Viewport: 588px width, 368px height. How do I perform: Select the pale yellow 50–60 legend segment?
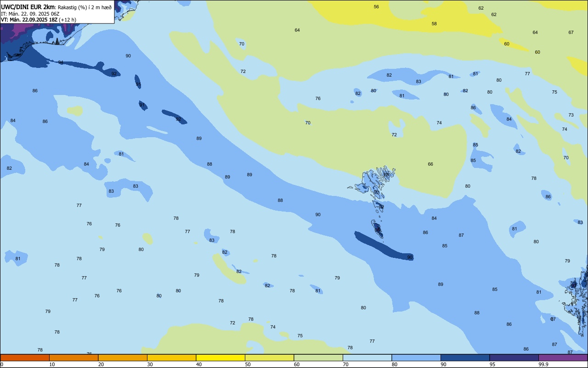click(x=269, y=357)
